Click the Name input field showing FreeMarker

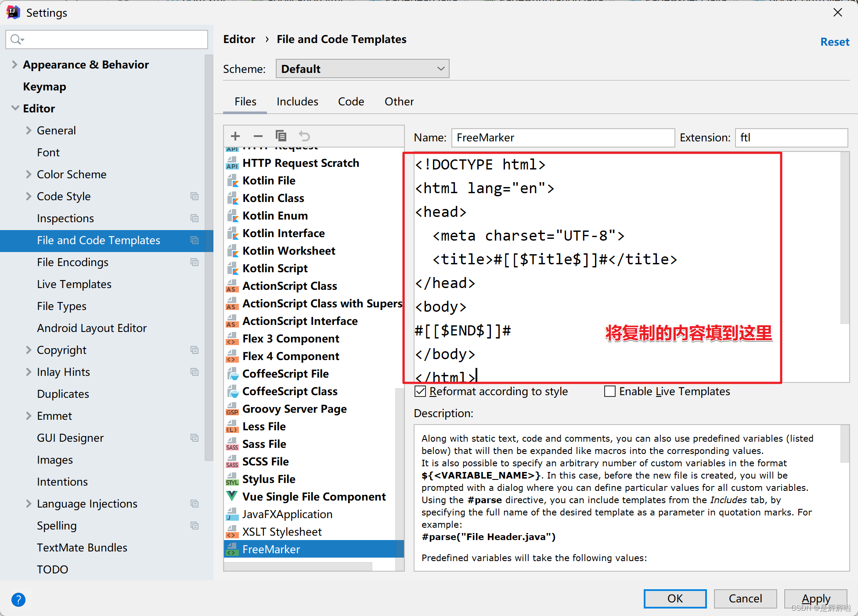tap(562, 137)
